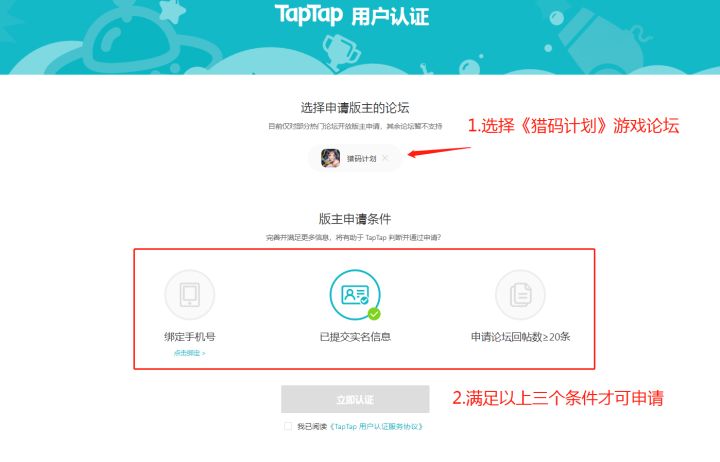Image resolution: width=720 pixels, height=462 pixels.
Task: Select the 绑定手机号 condition label
Action: click(190, 337)
